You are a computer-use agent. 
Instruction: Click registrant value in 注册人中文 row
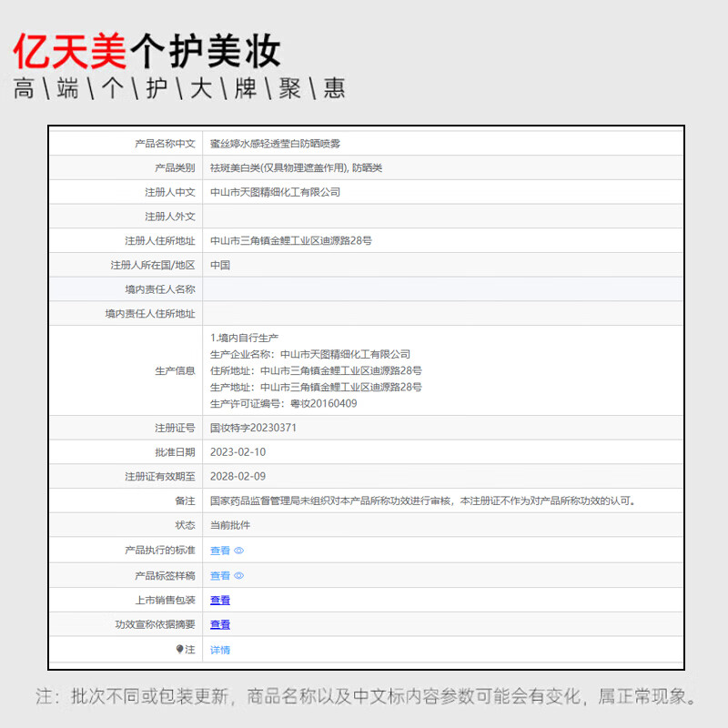click(275, 192)
